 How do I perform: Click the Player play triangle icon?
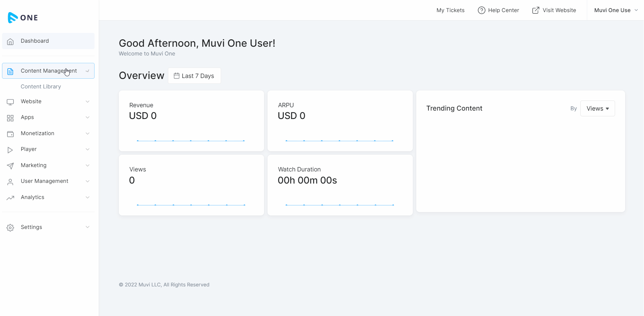(x=10, y=150)
